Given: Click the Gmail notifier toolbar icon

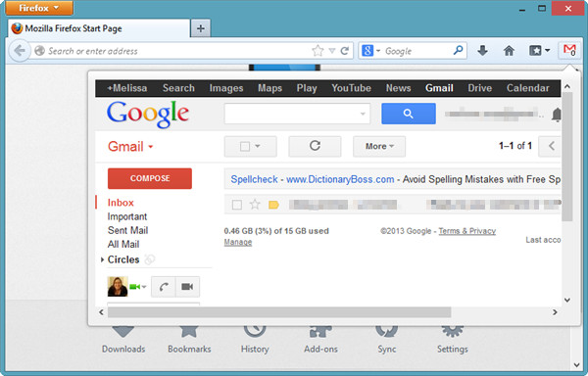Looking at the screenshot, I should coord(569,50).
